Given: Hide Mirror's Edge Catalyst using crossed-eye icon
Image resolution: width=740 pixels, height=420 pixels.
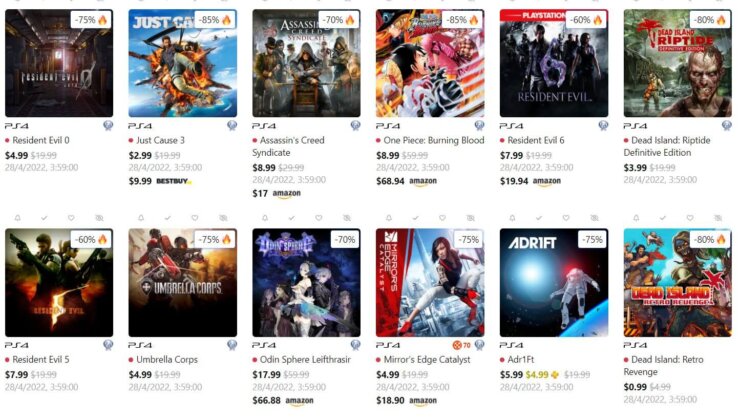Looking at the screenshot, I should tap(471, 218).
